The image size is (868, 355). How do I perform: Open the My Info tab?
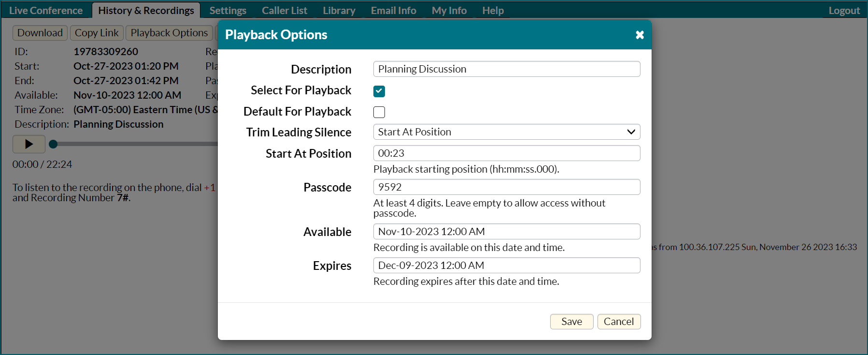tap(449, 10)
